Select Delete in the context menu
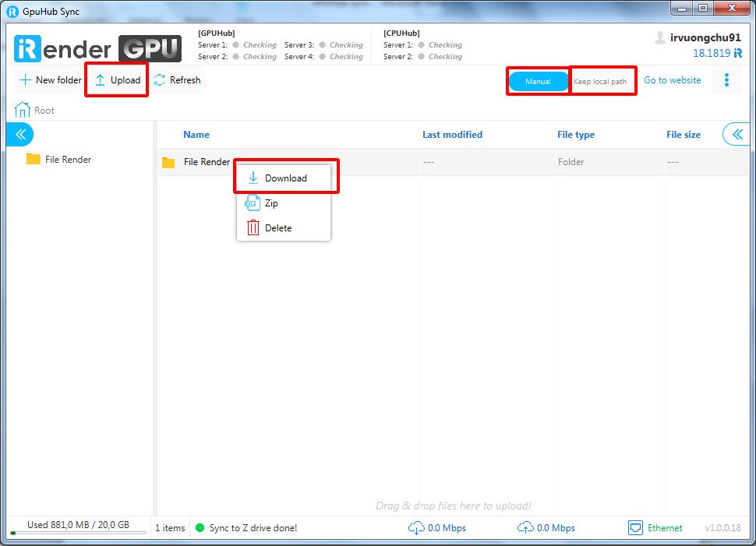The width and height of the screenshot is (756, 546). click(277, 228)
